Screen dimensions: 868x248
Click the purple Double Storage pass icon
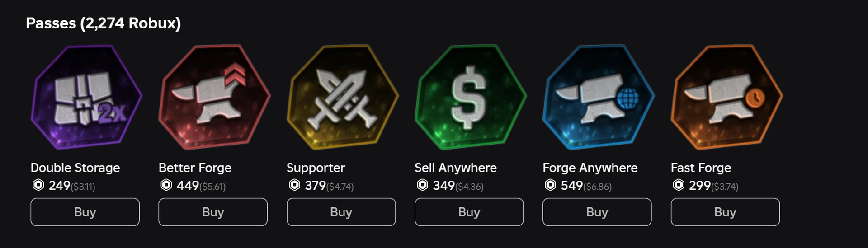click(x=86, y=97)
